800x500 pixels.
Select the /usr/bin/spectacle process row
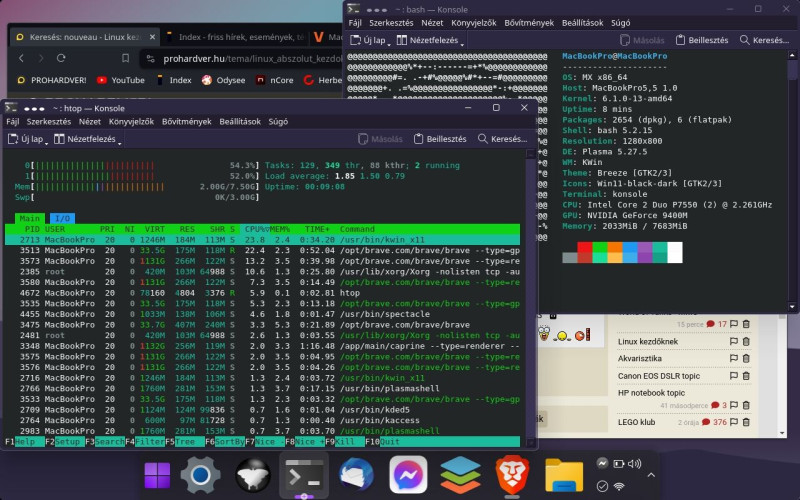click(x=262, y=314)
